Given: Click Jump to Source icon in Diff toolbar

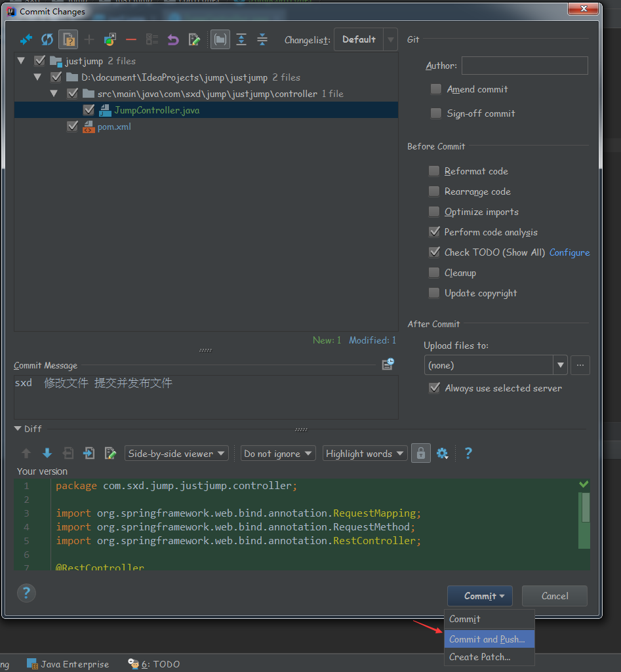Looking at the screenshot, I should click(x=110, y=453).
